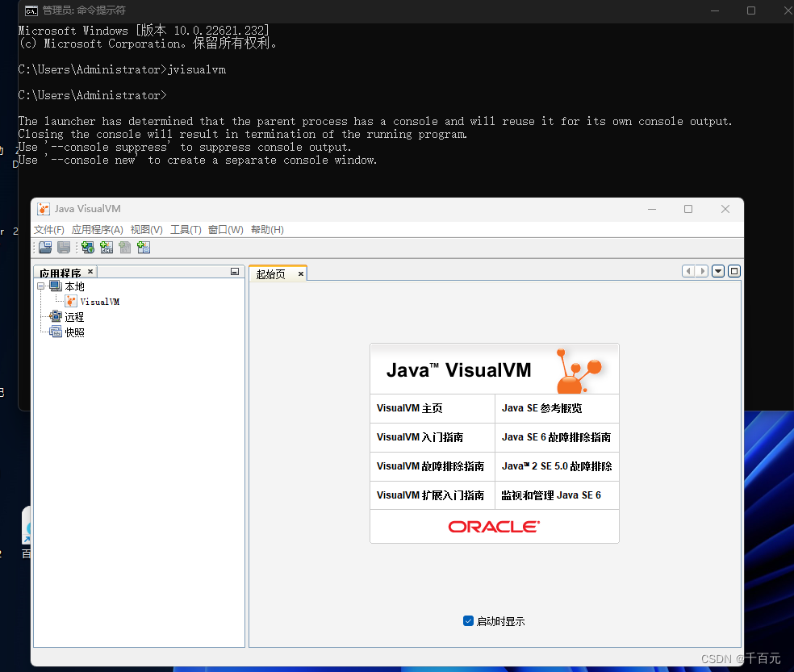794x672 pixels.
Task: Select the 起始页 tab
Action: [273, 273]
